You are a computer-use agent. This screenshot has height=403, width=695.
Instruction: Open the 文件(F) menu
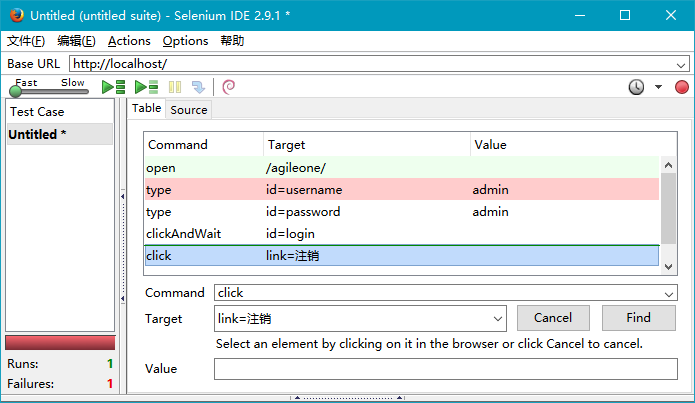pos(26,41)
